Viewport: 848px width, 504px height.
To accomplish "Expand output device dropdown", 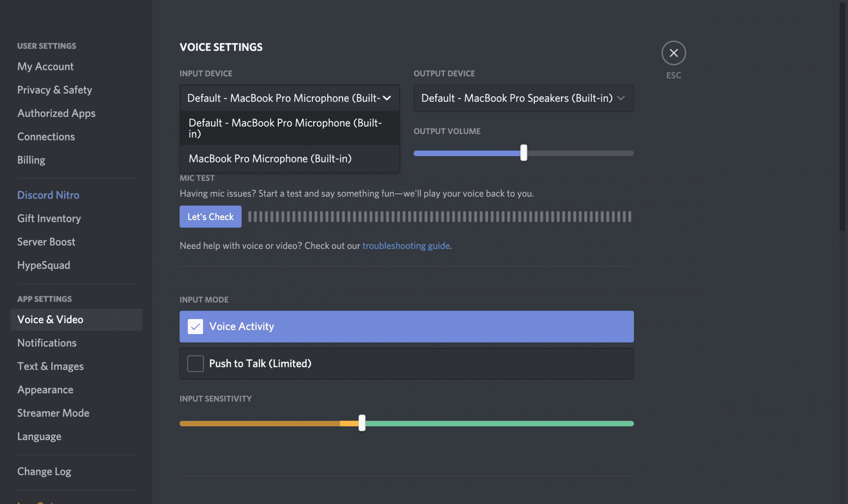I will 523,98.
